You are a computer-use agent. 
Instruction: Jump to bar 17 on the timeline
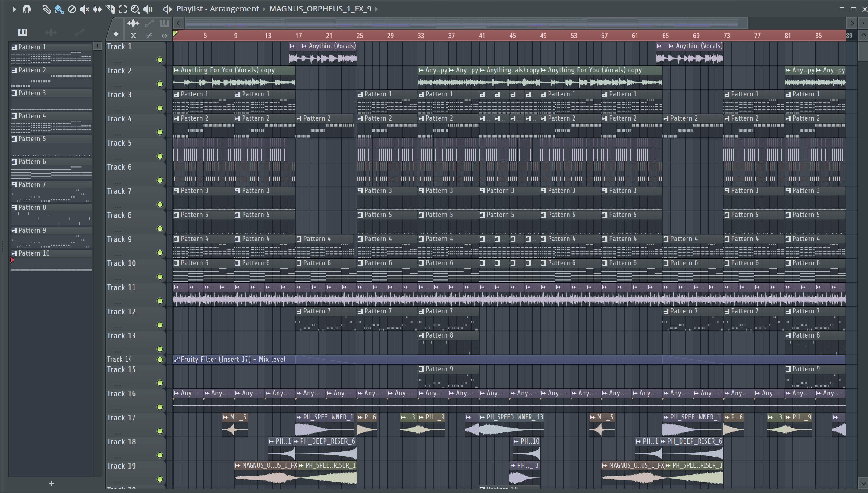pos(298,36)
